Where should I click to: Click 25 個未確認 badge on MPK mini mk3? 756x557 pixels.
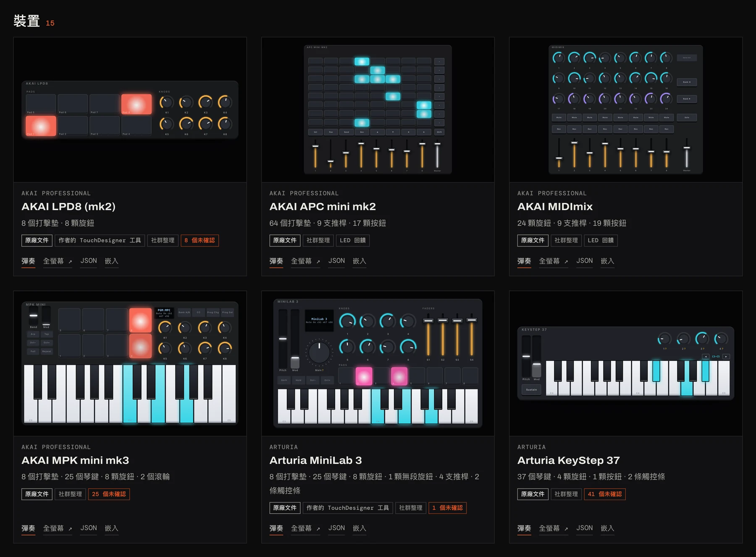pyautogui.click(x=109, y=494)
